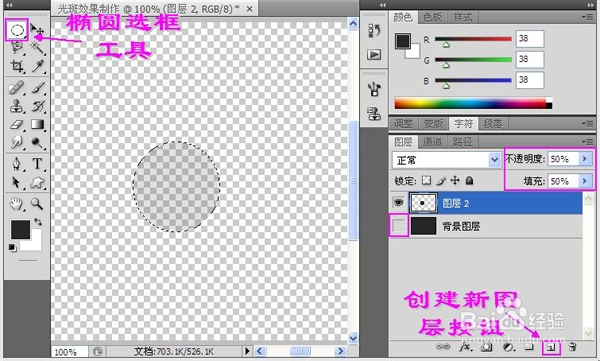This screenshot has width=600, height=361.
Task: Select the Dodge tool
Action: tap(37, 143)
